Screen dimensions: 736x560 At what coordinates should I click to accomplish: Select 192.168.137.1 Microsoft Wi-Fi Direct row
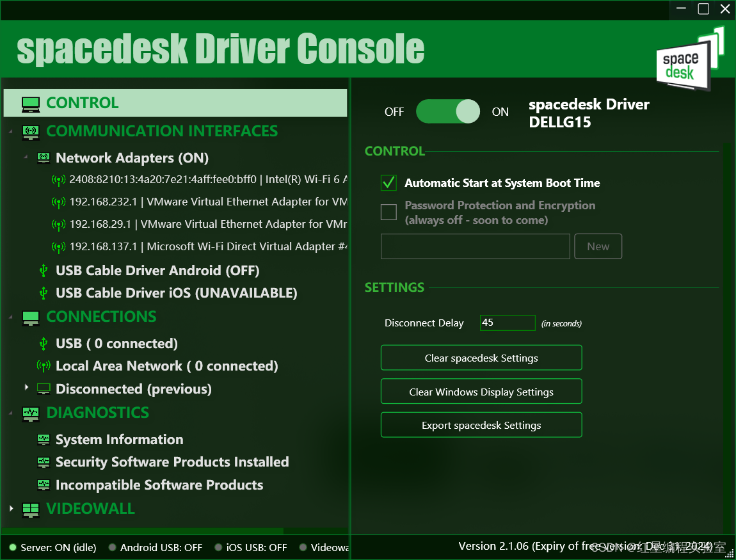point(209,247)
